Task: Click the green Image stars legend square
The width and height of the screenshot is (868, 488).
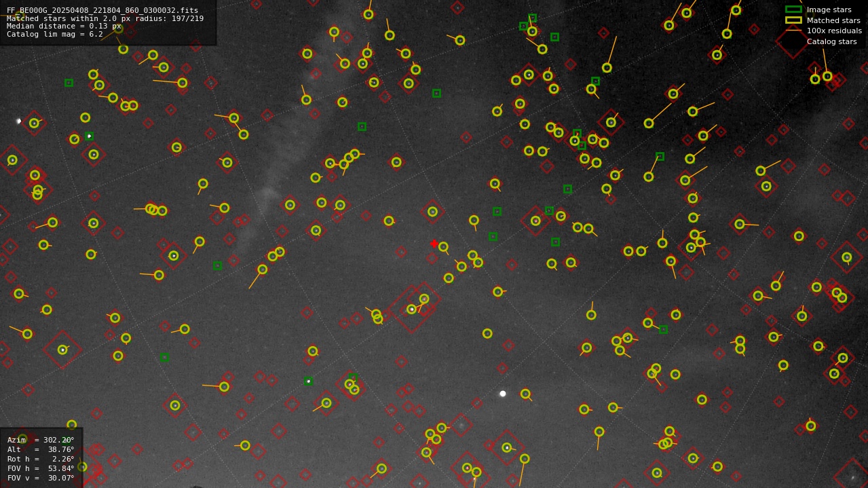Action: [x=793, y=10]
